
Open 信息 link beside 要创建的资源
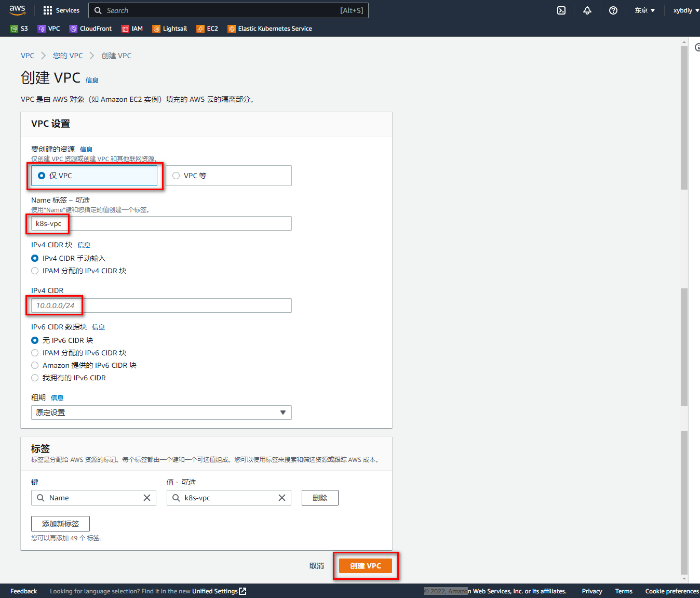(x=86, y=150)
